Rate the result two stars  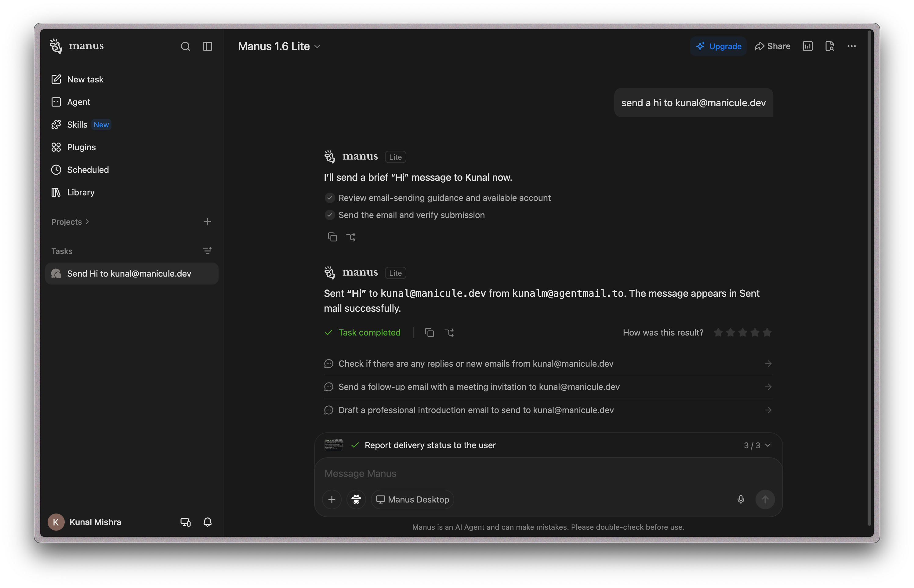click(x=730, y=332)
